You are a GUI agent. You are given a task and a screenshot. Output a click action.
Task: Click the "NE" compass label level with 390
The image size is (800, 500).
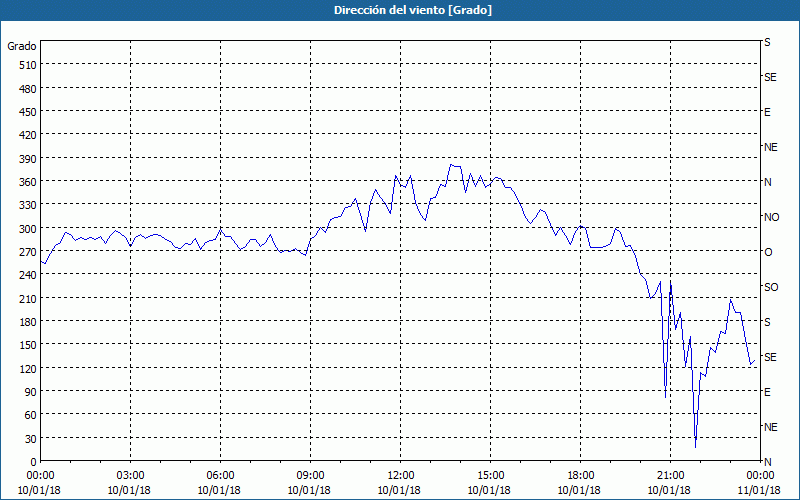(771, 147)
